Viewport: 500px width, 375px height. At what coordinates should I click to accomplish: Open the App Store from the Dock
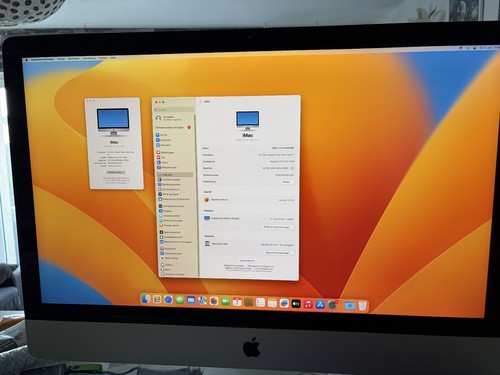(x=320, y=304)
